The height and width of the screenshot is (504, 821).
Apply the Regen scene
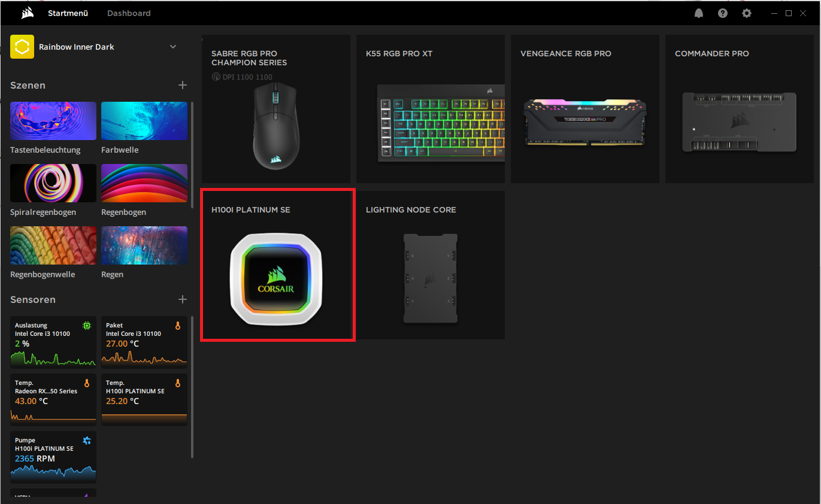144,245
